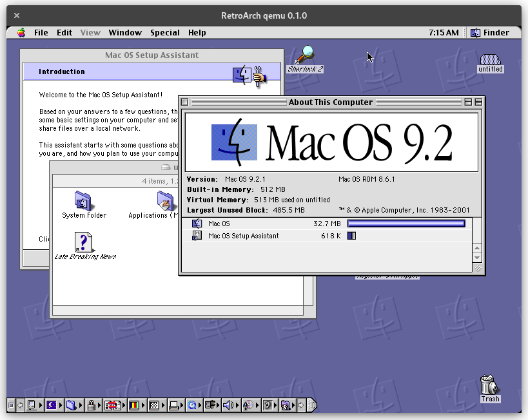The image size is (528, 420).
Task: Click the Virtual Memory 513 MB text
Action: (x=291, y=200)
